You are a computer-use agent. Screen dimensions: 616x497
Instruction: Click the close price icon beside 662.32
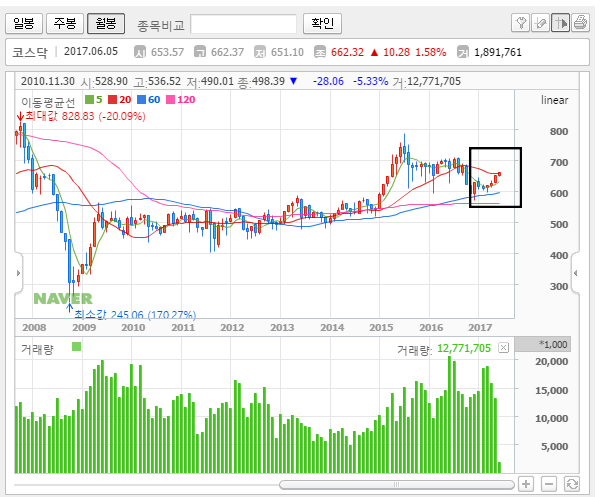pos(320,52)
